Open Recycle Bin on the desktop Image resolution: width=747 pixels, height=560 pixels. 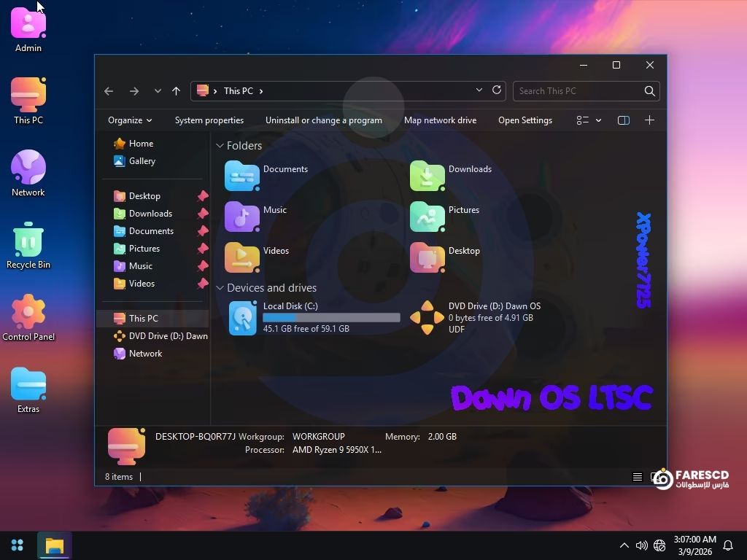[x=28, y=241]
